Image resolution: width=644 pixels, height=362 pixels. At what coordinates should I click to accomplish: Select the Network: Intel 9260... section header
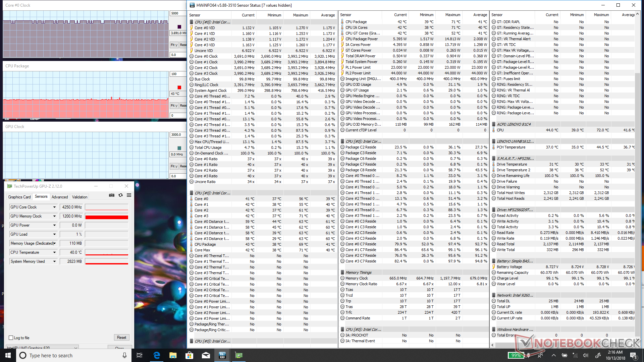pos(563,295)
